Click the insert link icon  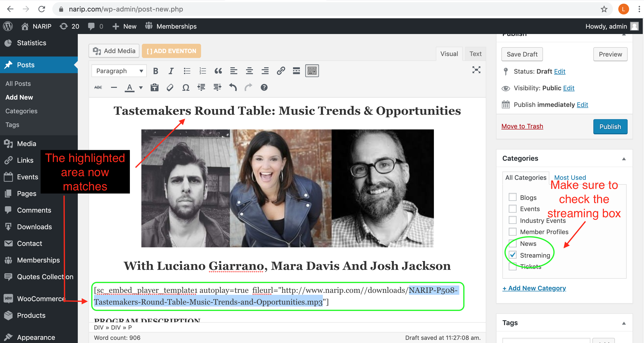281,71
